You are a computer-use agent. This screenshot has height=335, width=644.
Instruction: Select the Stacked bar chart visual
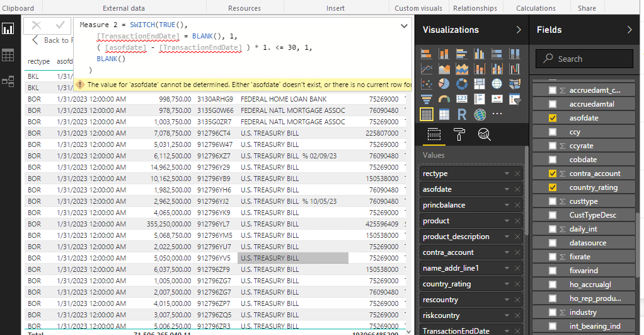tap(427, 54)
